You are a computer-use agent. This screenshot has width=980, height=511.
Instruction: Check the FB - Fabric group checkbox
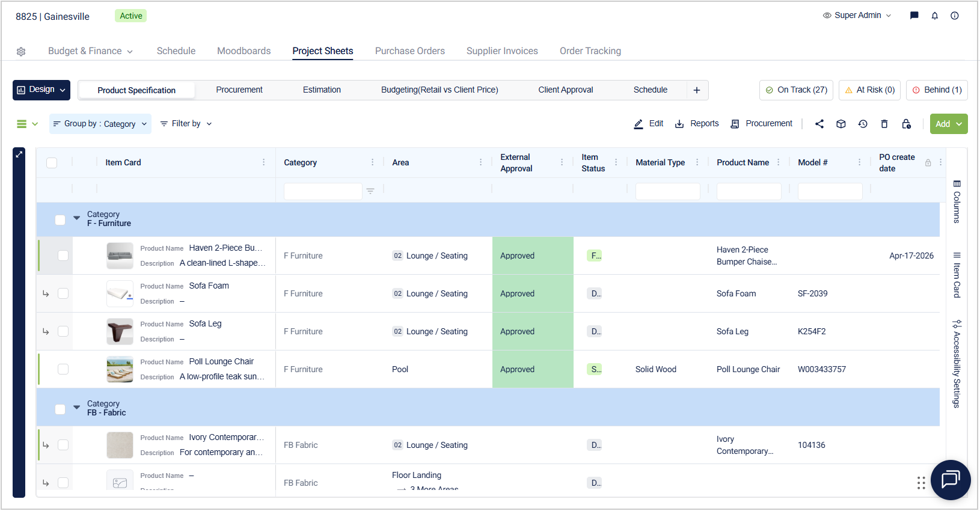[x=60, y=409]
